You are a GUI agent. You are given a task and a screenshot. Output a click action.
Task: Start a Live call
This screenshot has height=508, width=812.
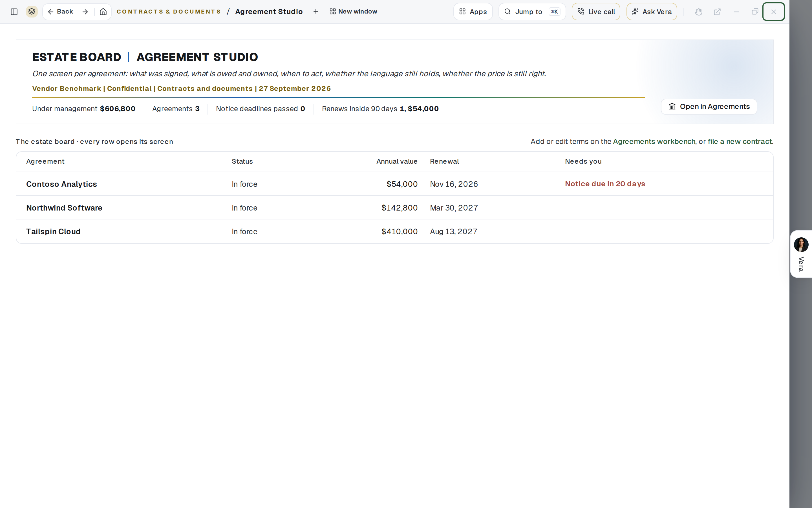(596, 12)
